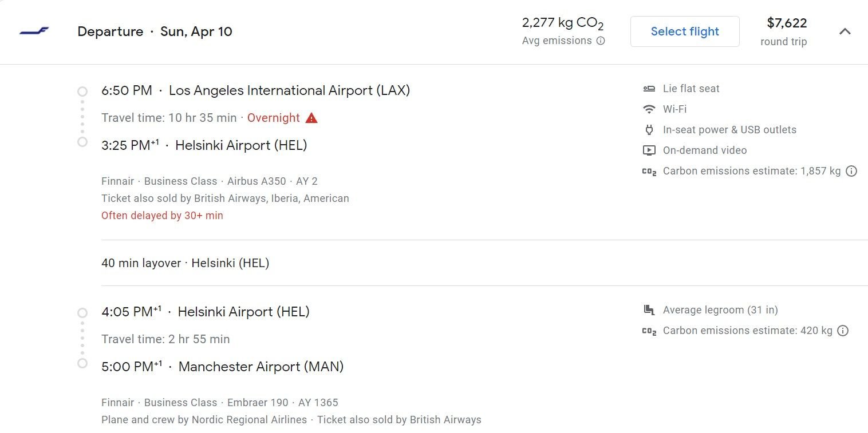Click the on-demand video icon
The width and height of the screenshot is (868, 433).
point(649,150)
